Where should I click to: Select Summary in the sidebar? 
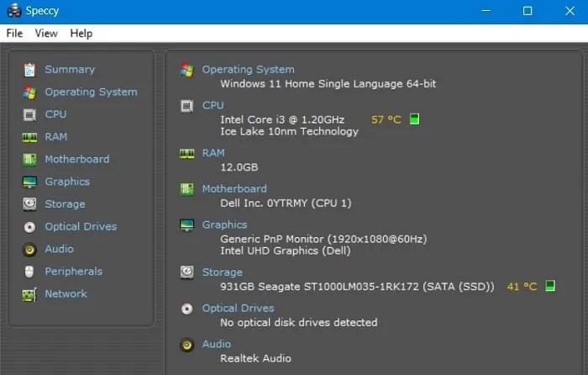pyautogui.click(x=69, y=70)
